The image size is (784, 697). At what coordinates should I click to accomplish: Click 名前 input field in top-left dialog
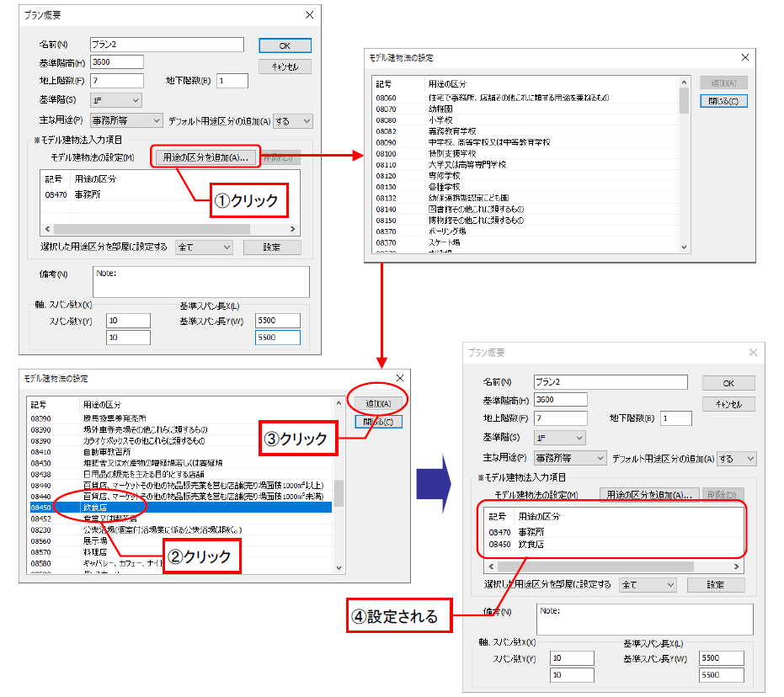[166, 45]
